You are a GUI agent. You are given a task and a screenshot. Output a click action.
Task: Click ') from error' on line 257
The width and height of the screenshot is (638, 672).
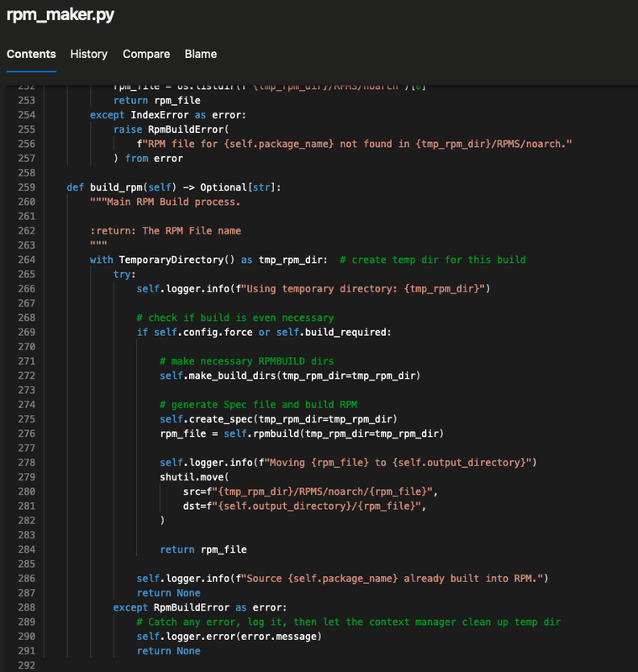pos(148,159)
